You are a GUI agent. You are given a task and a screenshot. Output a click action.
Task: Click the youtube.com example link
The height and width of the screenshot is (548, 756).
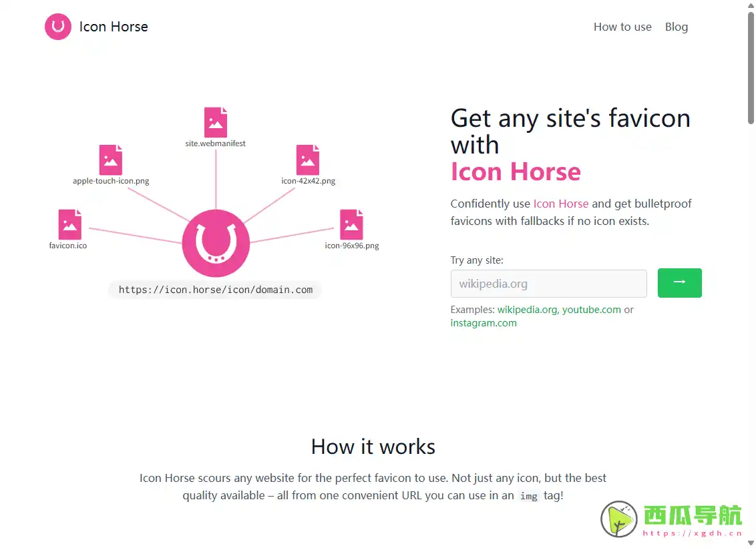[592, 310]
